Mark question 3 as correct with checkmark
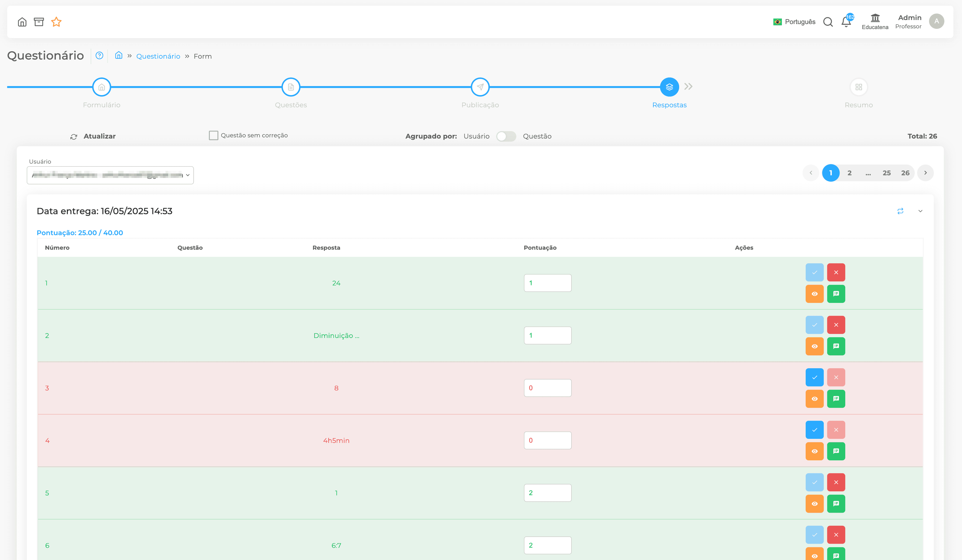The image size is (962, 560). (x=814, y=377)
